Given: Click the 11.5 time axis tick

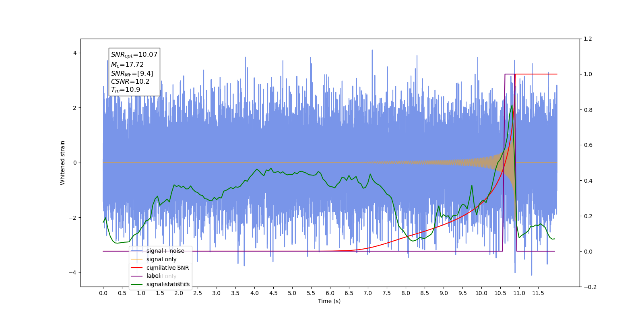Looking at the screenshot, I should click(538, 293).
